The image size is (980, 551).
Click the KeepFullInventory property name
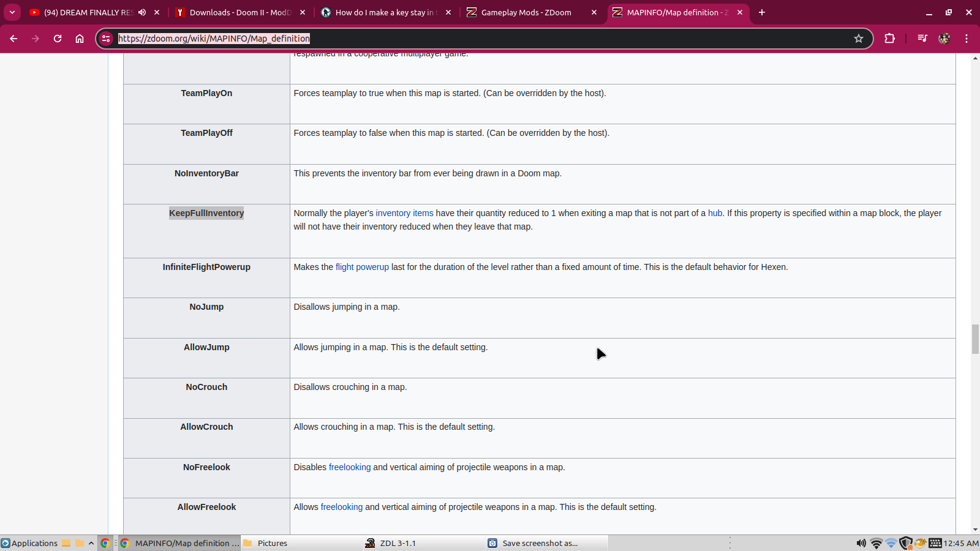(206, 213)
